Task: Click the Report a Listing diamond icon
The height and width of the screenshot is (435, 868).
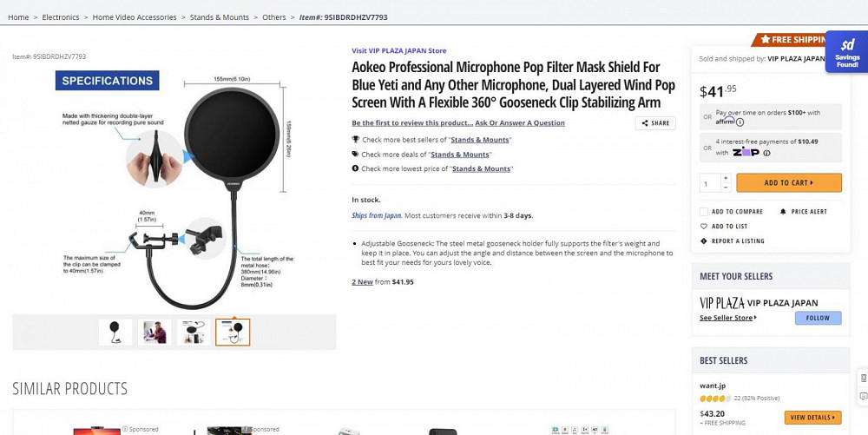Action: tap(704, 241)
